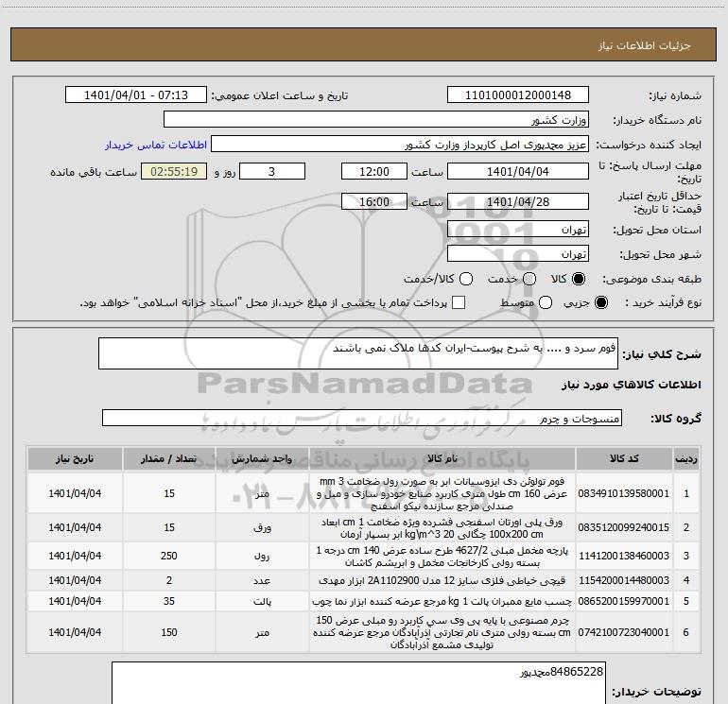Screen dimensions: 728x704
Task: Click the public announcement date field 1401/04/01 - 07:13
Action: (135, 95)
